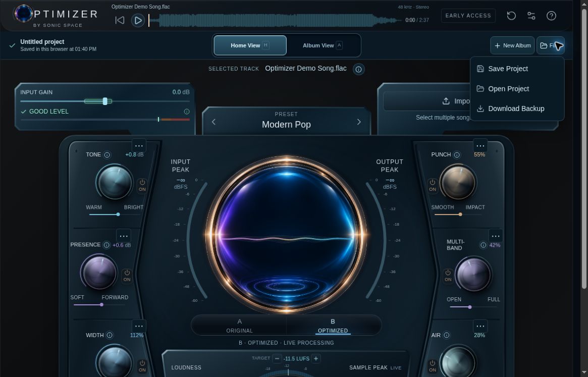This screenshot has height=377, width=588.
Task: Open the Air more options menu
Action: pyautogui.click(x=480, y=326)
